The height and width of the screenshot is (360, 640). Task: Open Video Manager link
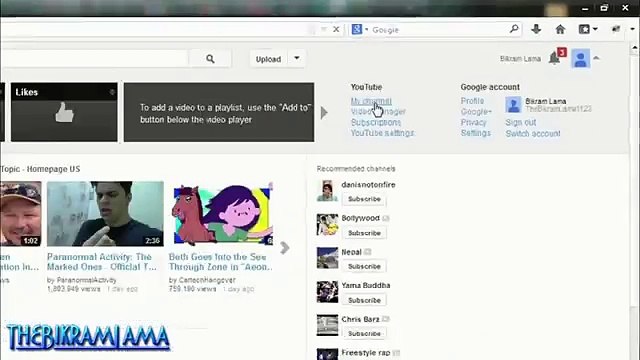pos(378,111)
